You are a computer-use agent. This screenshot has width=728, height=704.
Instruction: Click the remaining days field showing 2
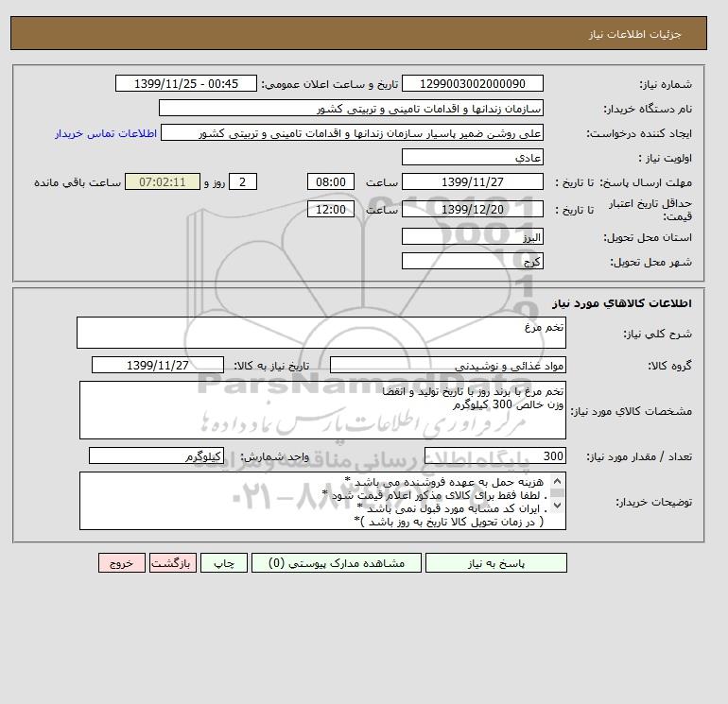coord(242,182)
